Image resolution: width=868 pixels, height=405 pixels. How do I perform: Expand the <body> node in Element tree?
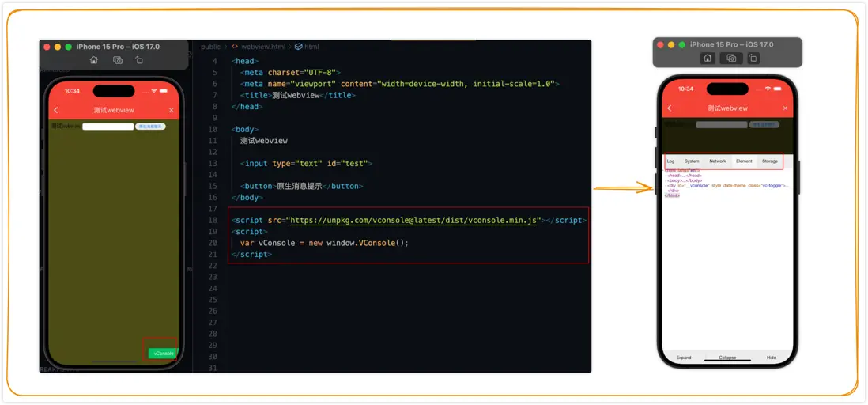tap(684, 180)
